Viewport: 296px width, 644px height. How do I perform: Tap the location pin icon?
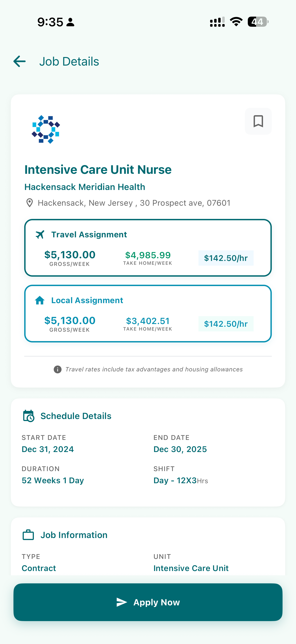29,203
